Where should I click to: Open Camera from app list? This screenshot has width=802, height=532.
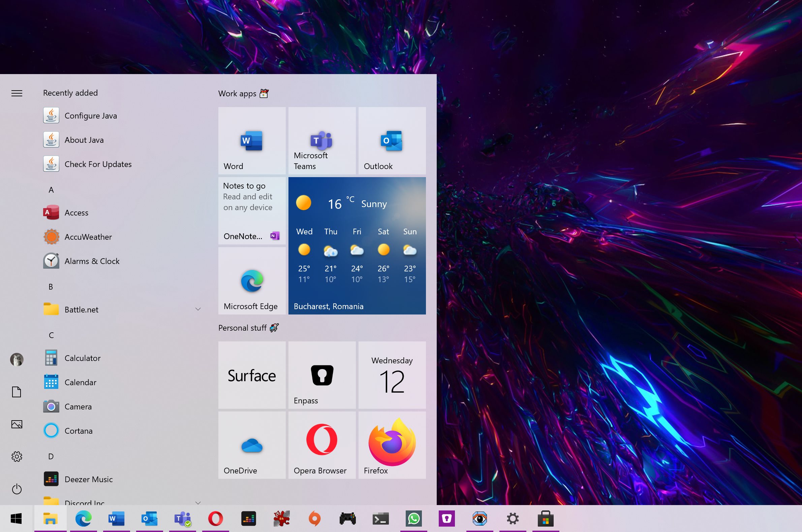click(x=122, y=406)
